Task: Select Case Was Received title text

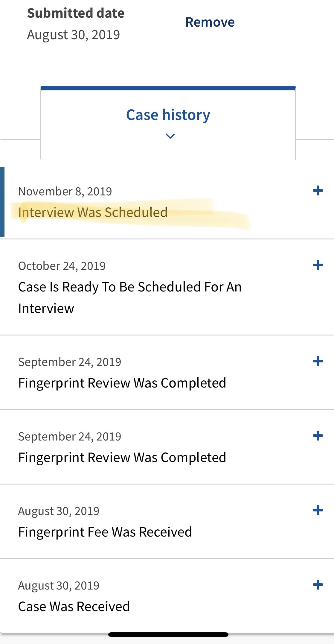Action: (74, 607)
